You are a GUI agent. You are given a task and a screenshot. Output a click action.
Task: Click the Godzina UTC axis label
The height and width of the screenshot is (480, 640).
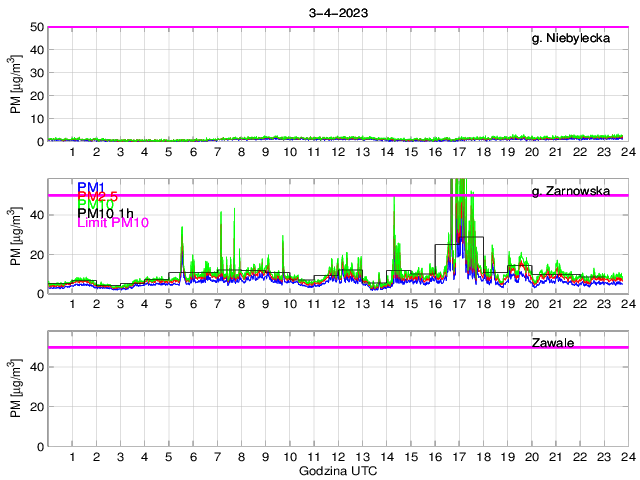[x=338, y=470]
